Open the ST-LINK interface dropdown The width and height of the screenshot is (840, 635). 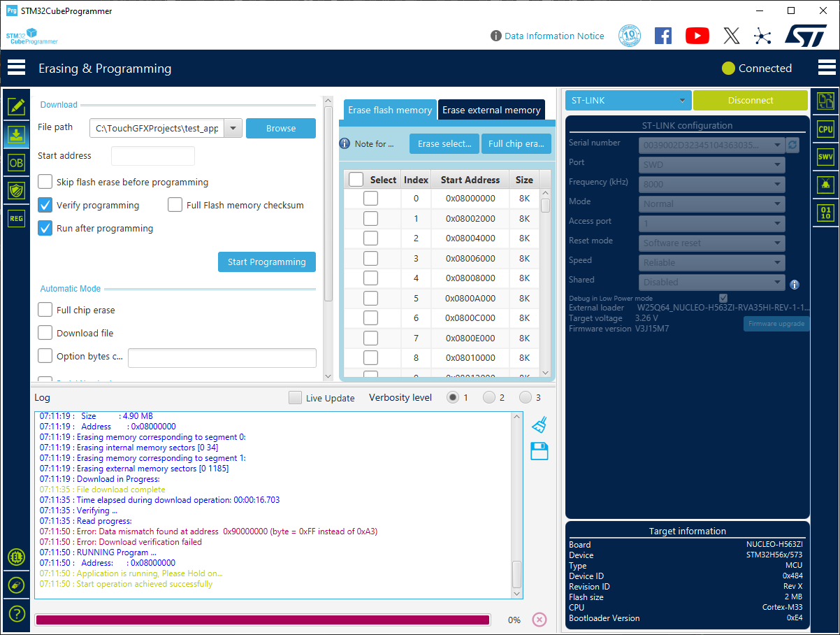click(628, 100)
